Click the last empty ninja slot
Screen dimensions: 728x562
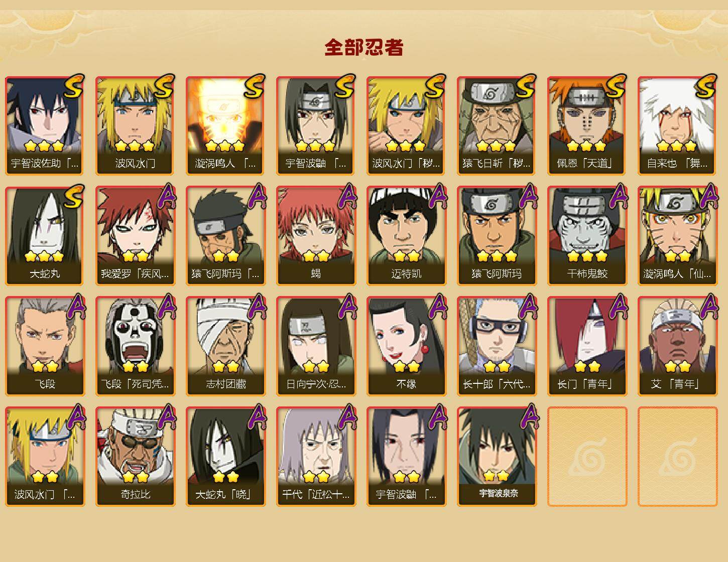pos(677,457)
